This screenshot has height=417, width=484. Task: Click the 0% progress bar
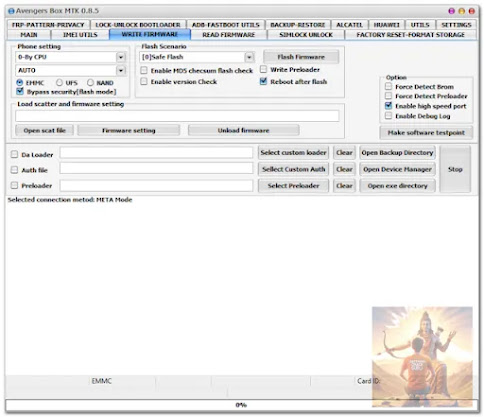[242, 405]
